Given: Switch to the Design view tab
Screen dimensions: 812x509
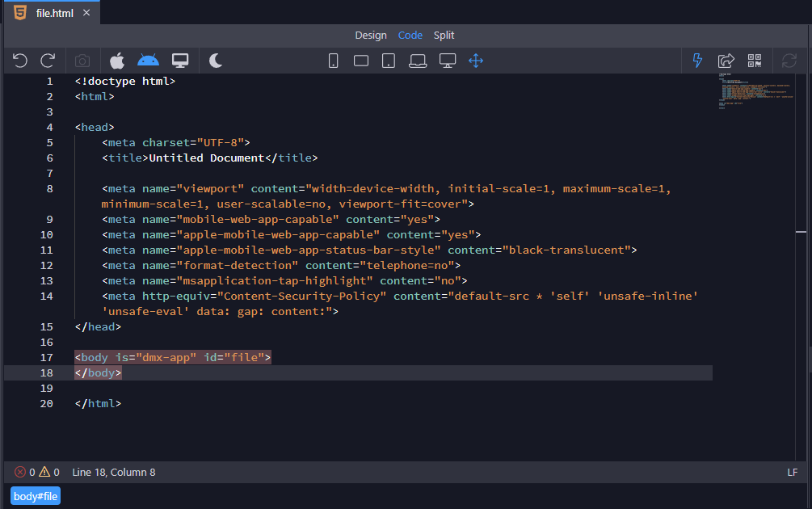Looking at the screenshot, I should point(371,35).
